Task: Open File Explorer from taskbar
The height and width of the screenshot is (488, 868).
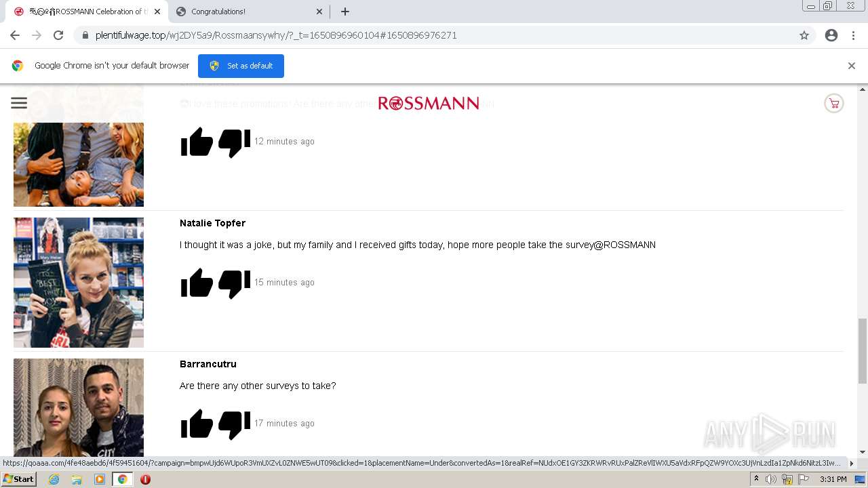Action: [x=77, y=479]
